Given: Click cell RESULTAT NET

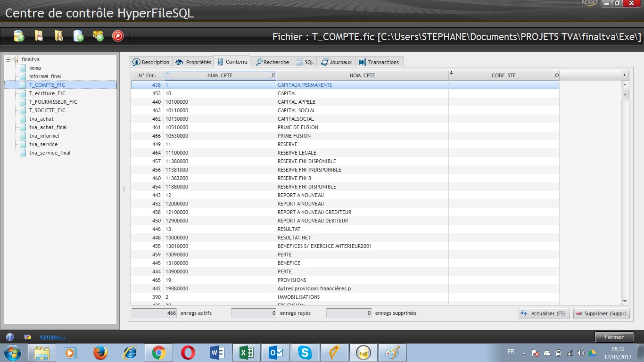Looking at the screenshot, I should (x=362, y=238).
